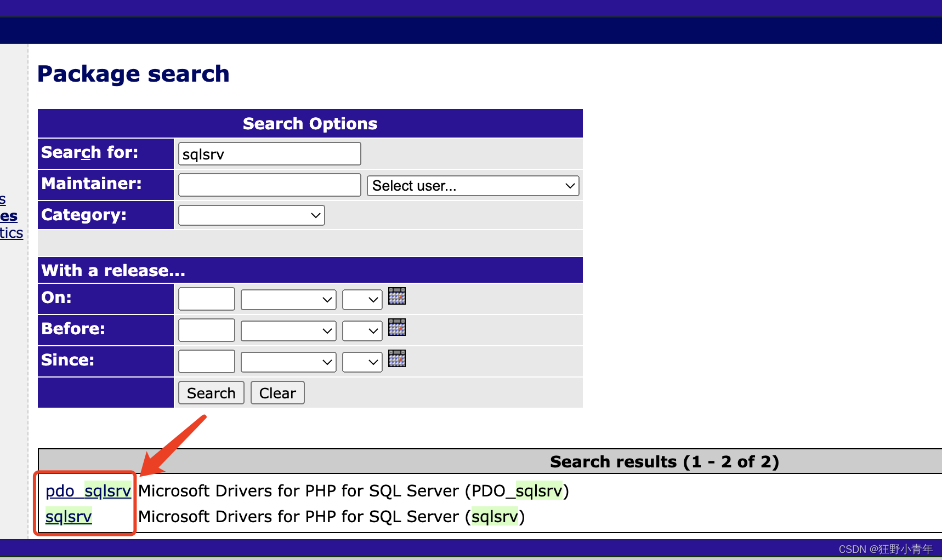The image size is (942, 560).
Task: Click the Clear button
Action: click(277, 392)
